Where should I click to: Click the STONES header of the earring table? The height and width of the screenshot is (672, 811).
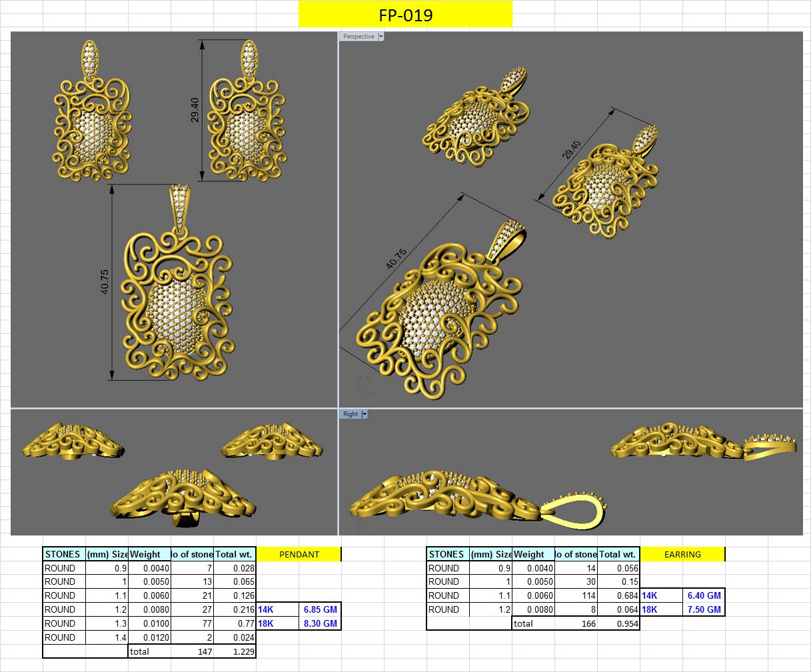pos(446,554)
